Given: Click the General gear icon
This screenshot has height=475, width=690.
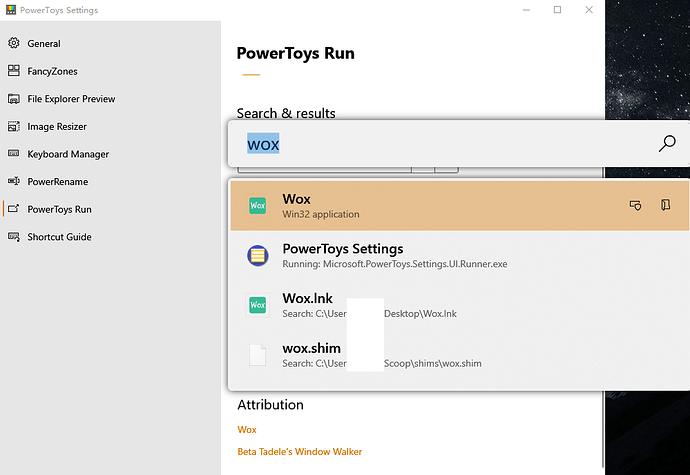Looking at the screenshot, I should [x=14, y=43].
